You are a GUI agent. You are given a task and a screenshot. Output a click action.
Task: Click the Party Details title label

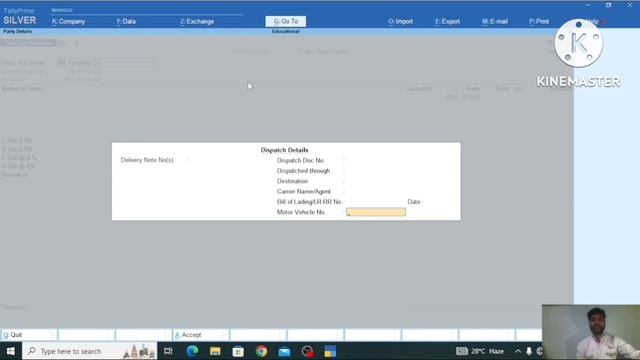pos(18,31)
